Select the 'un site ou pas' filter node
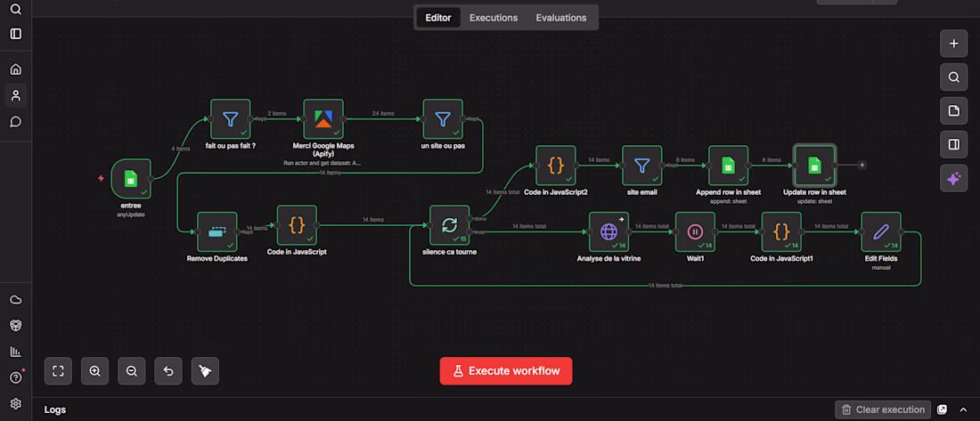The height and width of the screenshot is (421, 980). (443, 118)
